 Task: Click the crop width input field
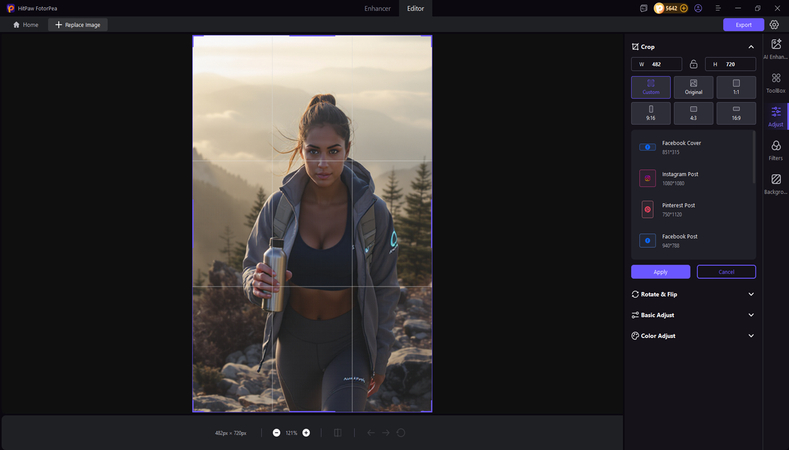tap(656, 64)
